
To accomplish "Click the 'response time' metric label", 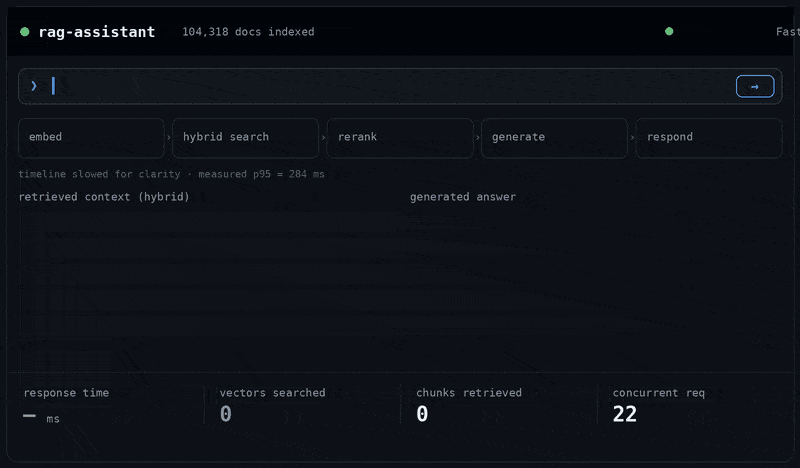I will coord(66,392).
